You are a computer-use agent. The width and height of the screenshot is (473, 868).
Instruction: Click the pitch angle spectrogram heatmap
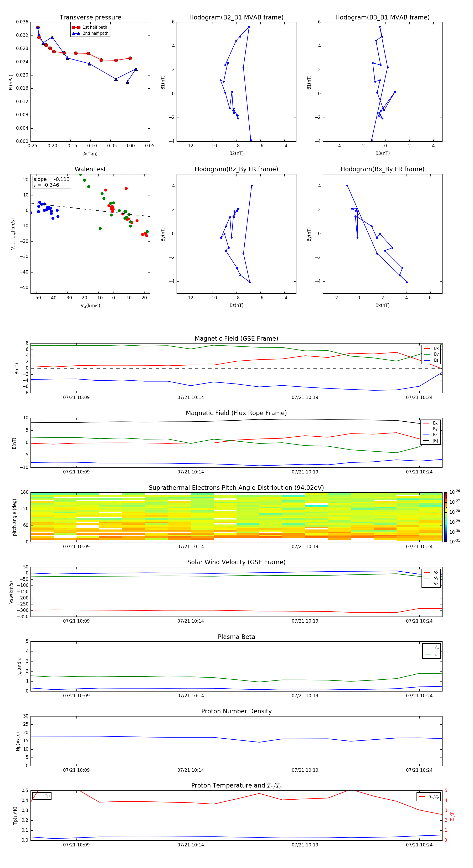236,517
